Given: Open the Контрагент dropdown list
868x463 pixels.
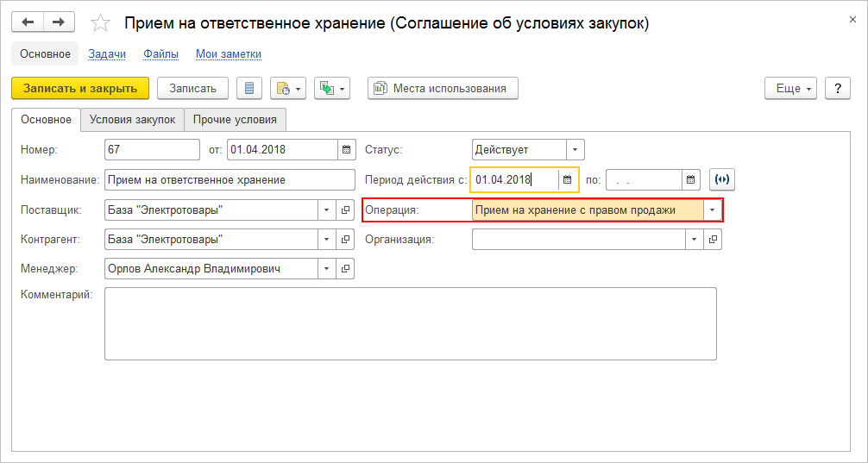Looking at the screenshot, I should point(327,240).
